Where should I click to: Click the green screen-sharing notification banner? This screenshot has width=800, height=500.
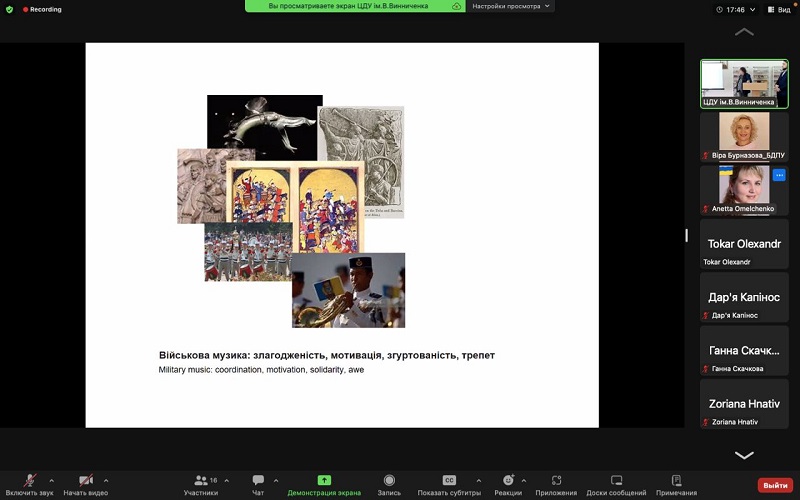(x=355, y=6)
